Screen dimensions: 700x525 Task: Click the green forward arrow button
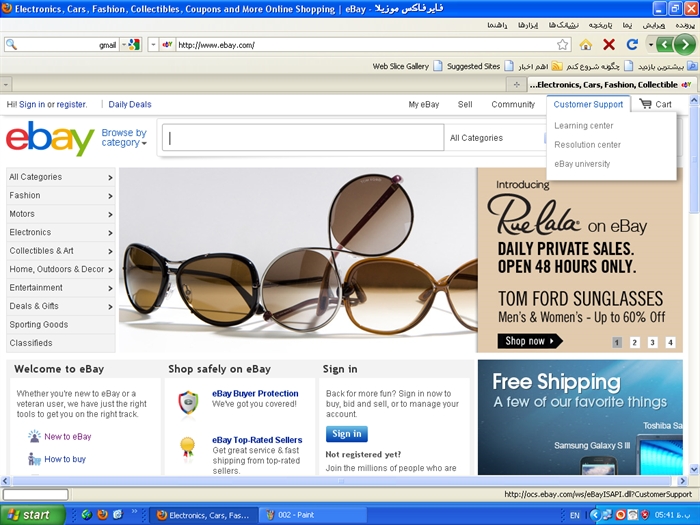[684, 45]
